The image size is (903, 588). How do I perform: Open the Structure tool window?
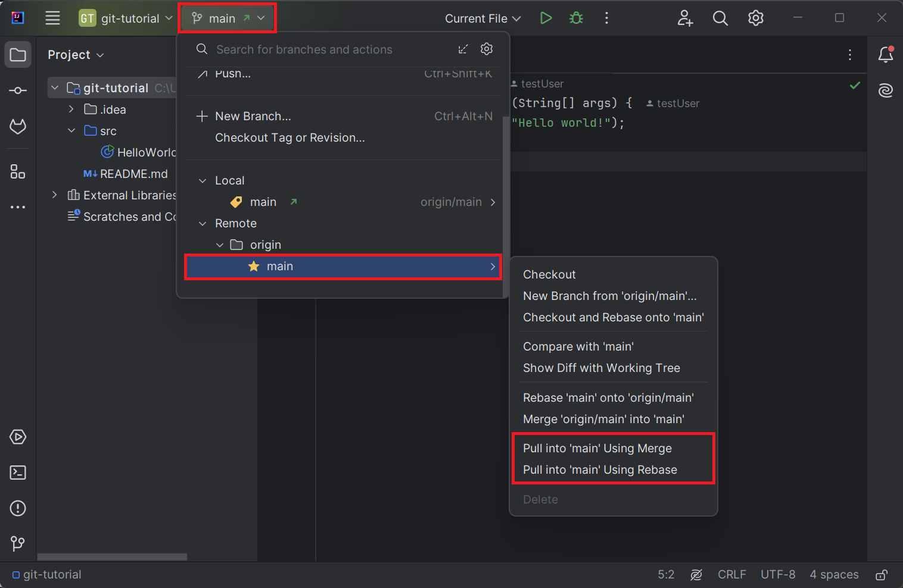(18, 172)
